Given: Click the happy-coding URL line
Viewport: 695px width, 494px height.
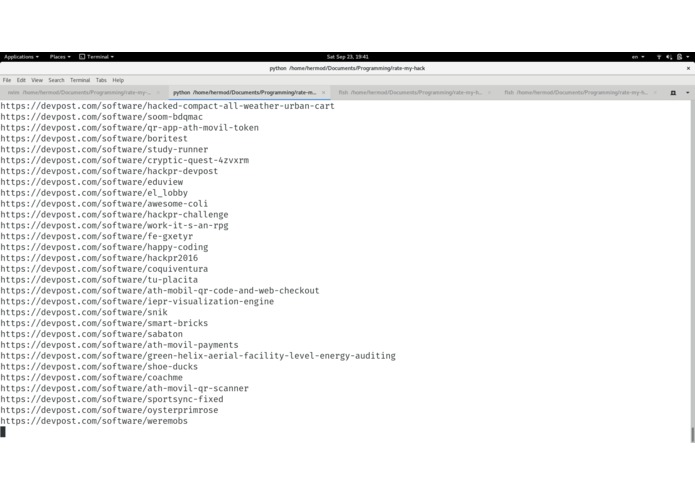Looking at the screenshot, I should 104,247.
